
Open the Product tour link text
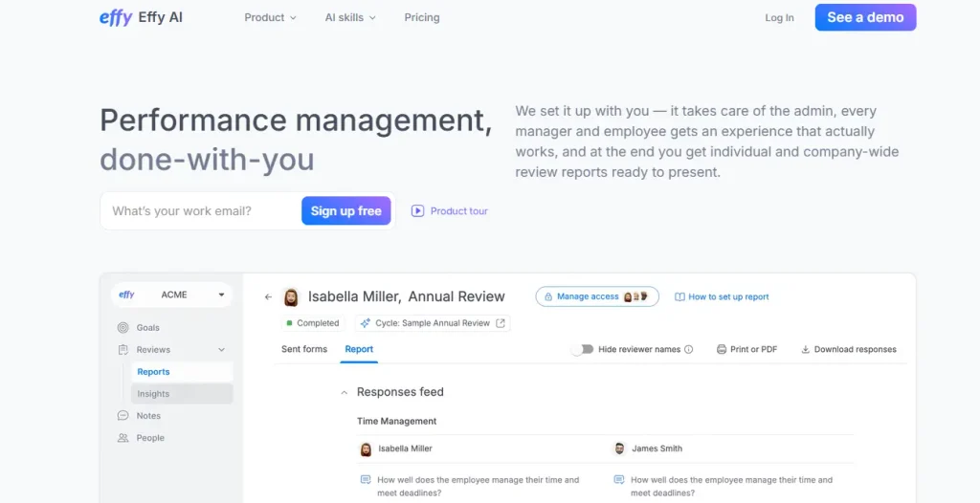[x=458, y=211]
